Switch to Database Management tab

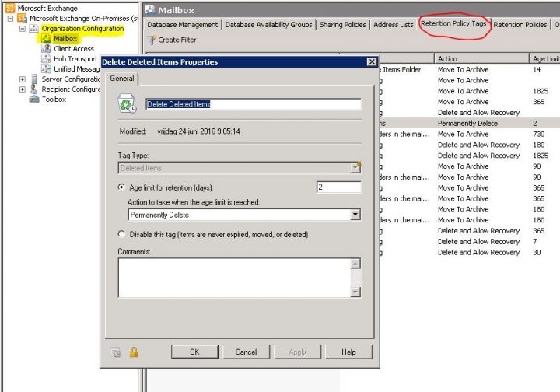coord(182,25)
